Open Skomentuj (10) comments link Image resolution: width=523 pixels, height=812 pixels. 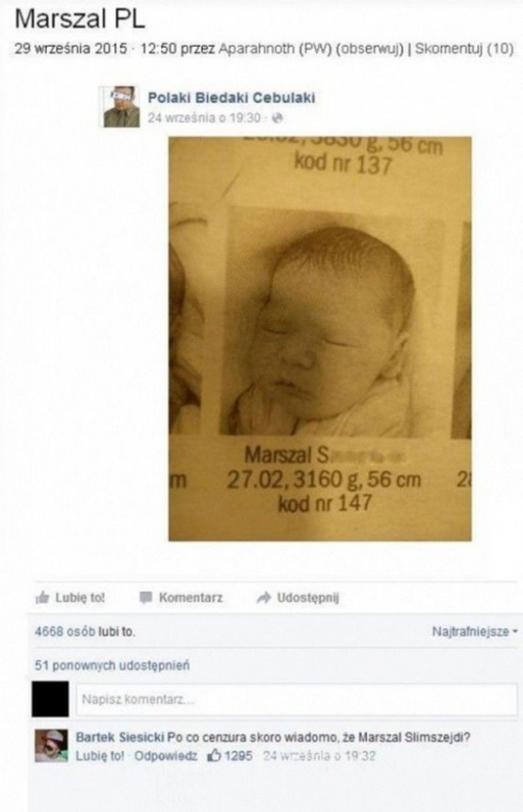coord(465,49)
